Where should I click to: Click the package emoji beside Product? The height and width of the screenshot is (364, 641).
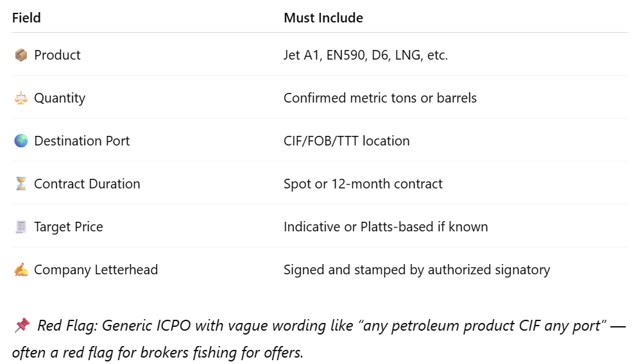pyautogui.click(x=21, y=54)
